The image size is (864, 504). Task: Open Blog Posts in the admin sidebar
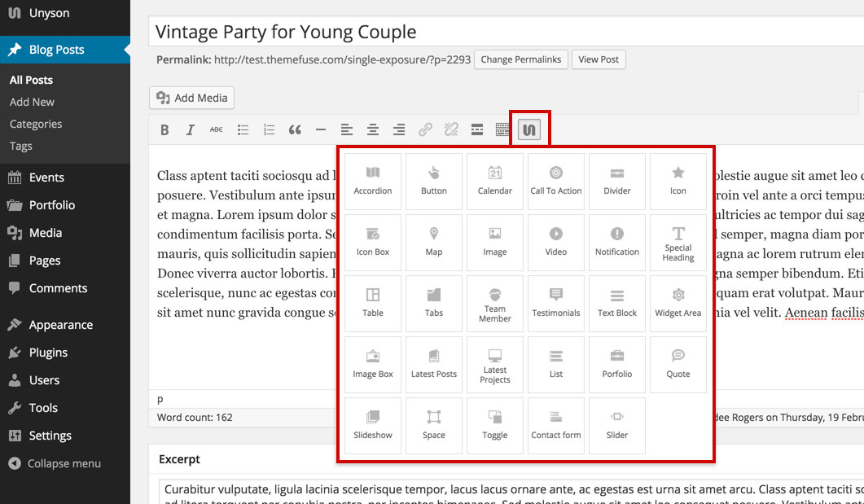[x=65, y=50]
